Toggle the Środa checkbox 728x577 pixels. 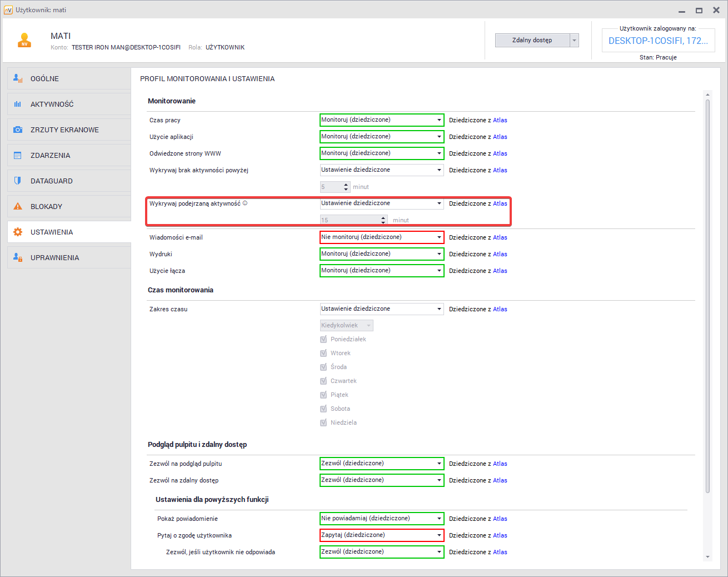(323, 367)
